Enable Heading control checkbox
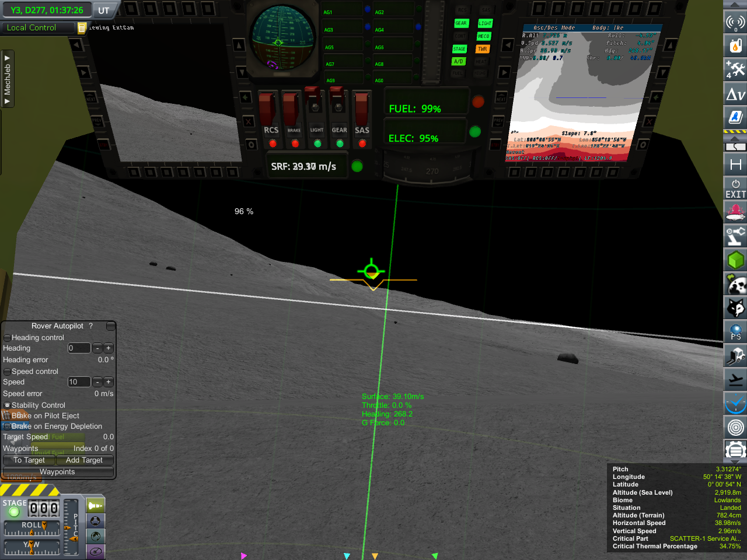 [x=8, y=338]
